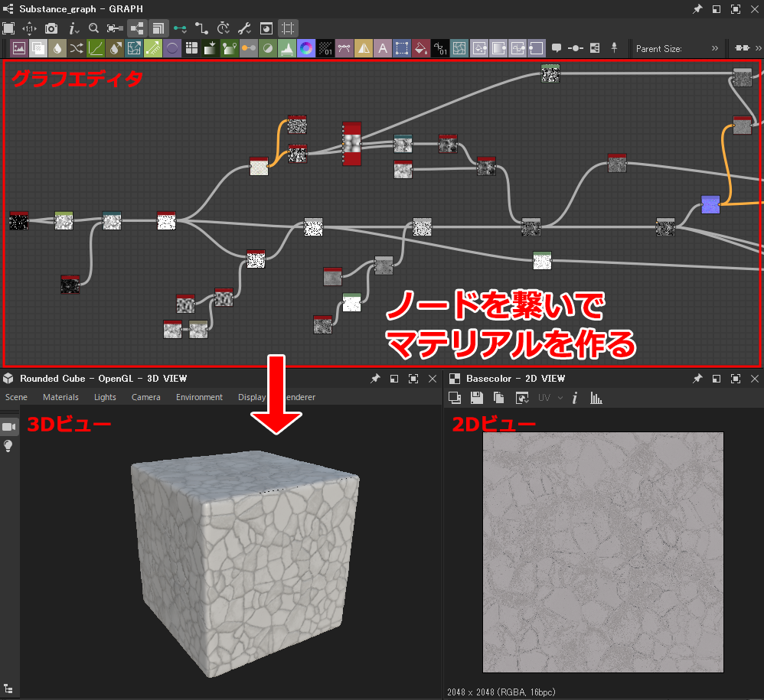
Task: Open the wrench tools menu in graph toolbar
Action: [245, 28]
